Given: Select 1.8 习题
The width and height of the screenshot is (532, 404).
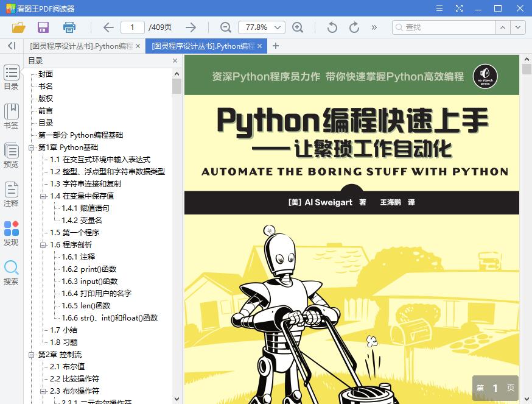Looking at the screenshot, I should [63, 342].
